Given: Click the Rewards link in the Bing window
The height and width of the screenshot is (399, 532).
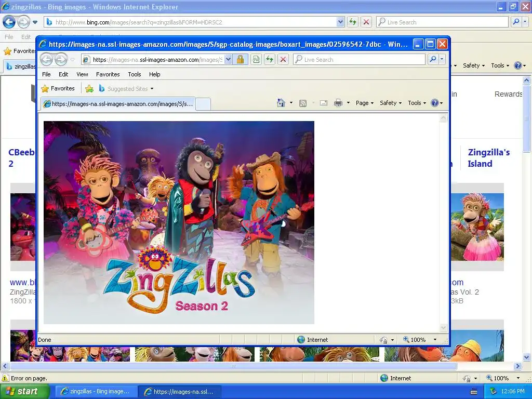Looking at the screenshot, I should 508,94.
